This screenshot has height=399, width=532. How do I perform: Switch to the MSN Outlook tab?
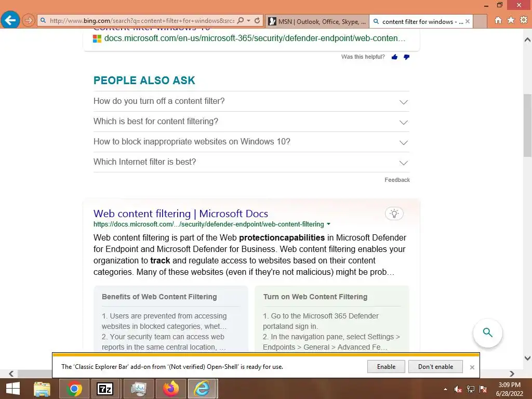pyautogui.click(x=317, y=21)
